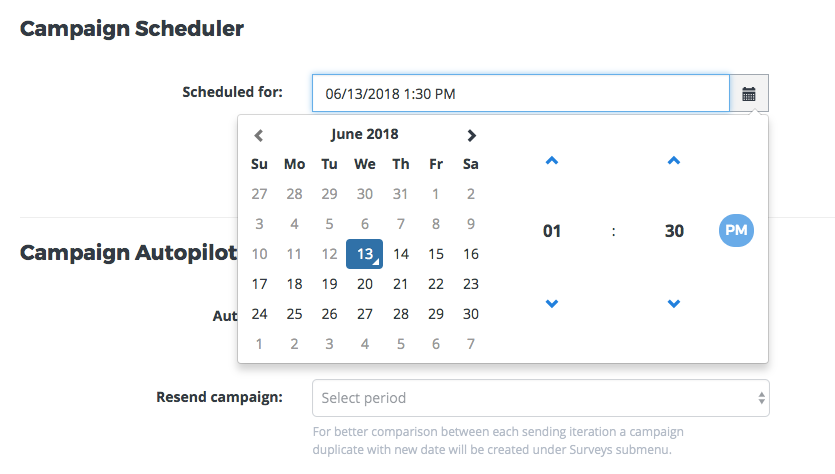Open the Resend campaign period dropdown
This screenshot has height=474, width=835.
(x=540, y=398)
